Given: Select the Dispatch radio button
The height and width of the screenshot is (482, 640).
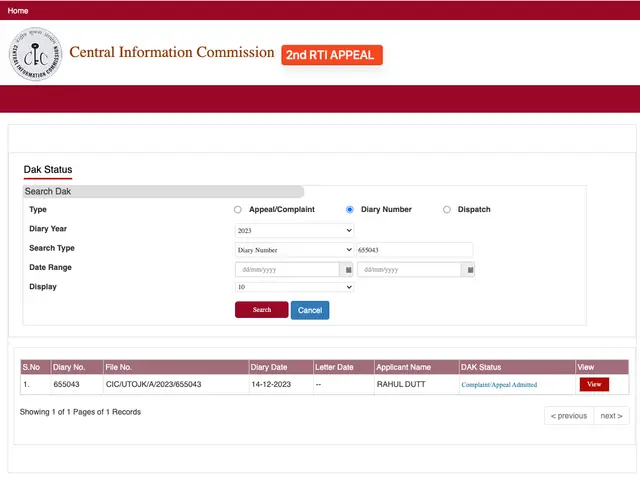Looking at the screenshot, I should click(447, 209).
